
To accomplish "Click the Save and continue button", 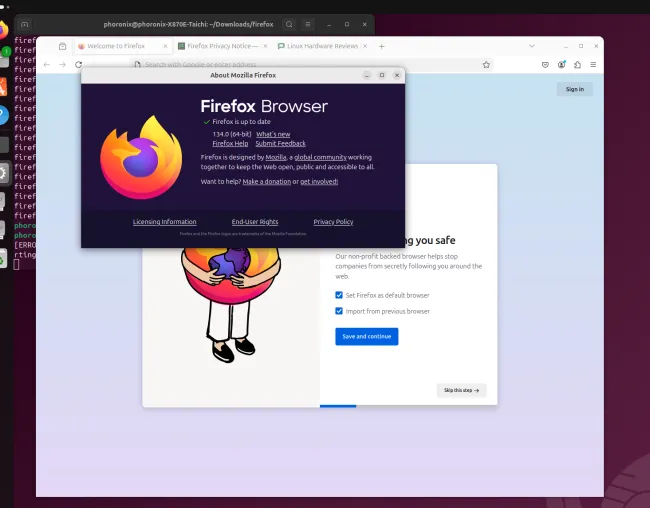I will point(366,336).
